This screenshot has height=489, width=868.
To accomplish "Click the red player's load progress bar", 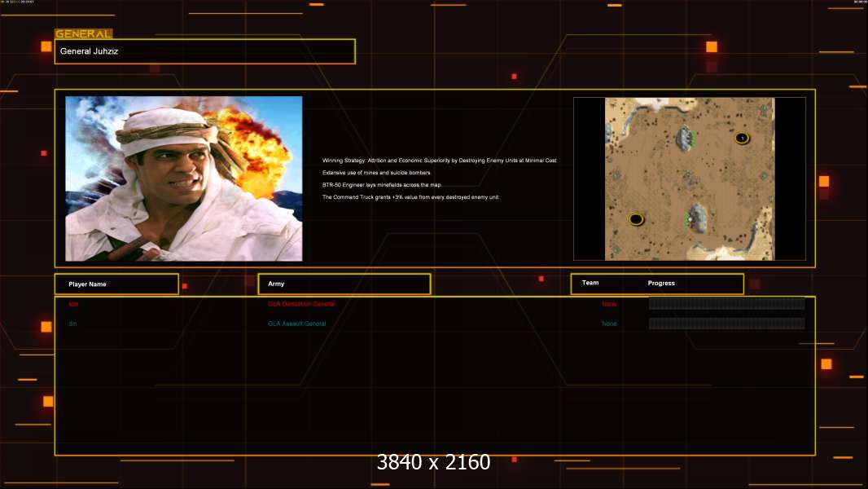I will coord(726,304).
